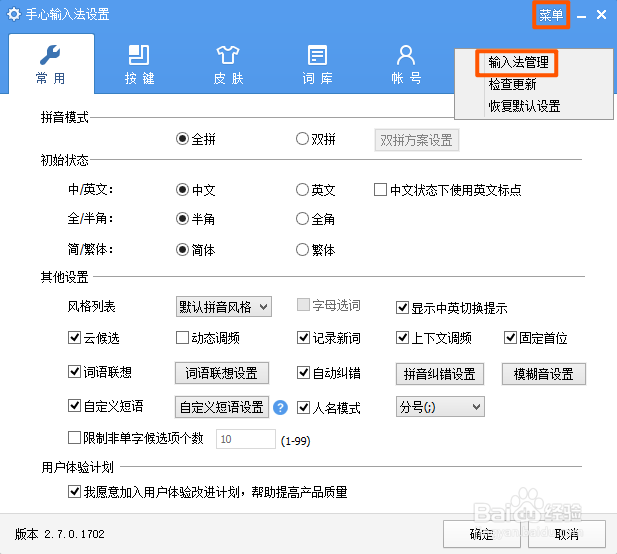Select 英文 as initial language

tap(302, 190)
